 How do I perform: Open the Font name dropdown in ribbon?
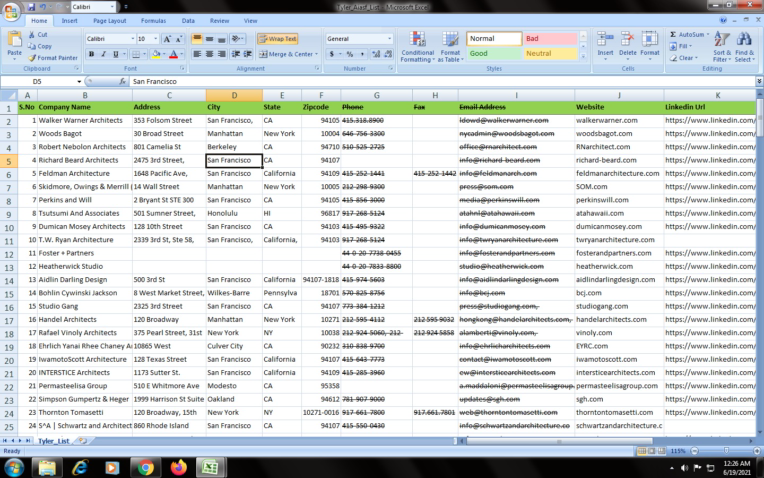(133, 39)
